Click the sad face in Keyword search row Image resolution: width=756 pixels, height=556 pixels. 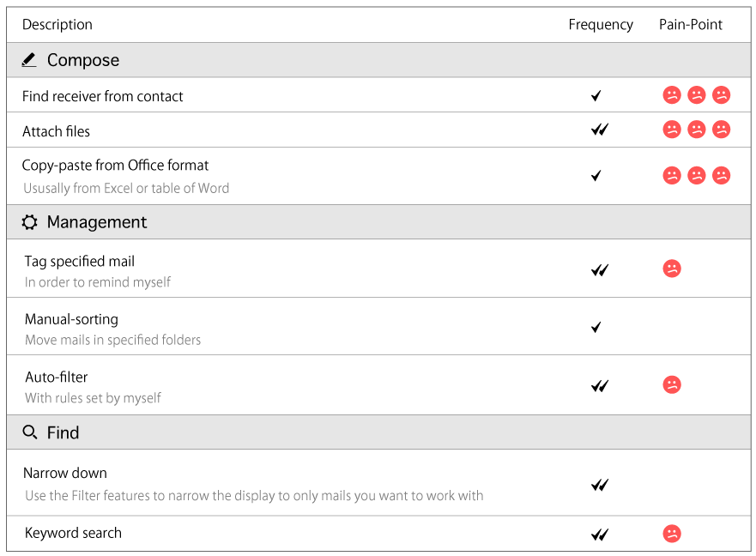pyautogui.click(x=672, y=534)
